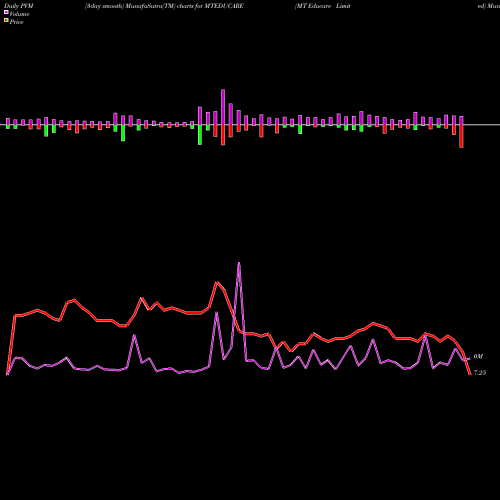500x500 pixels.
Task: Click the 0M volume axis label
Action: click(478, 357)
